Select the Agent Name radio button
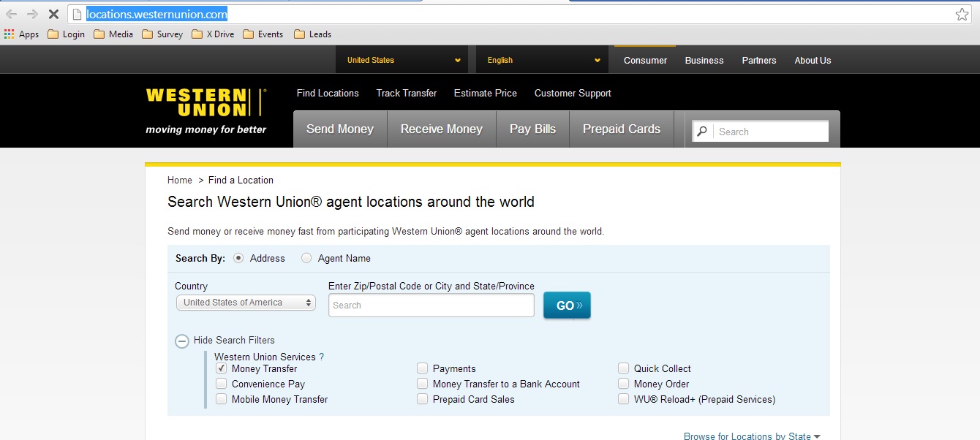Screen dimensions: 980x440 306,258
